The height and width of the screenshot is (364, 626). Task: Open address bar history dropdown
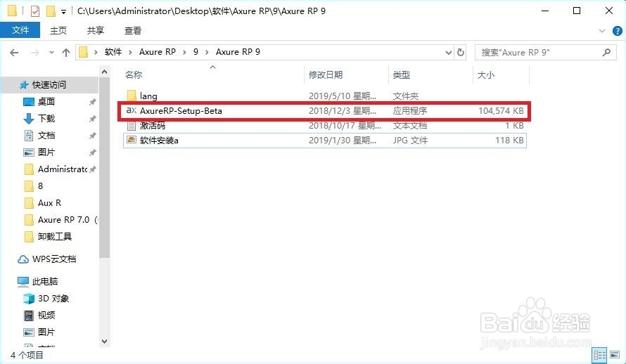[x=448, y=52]
